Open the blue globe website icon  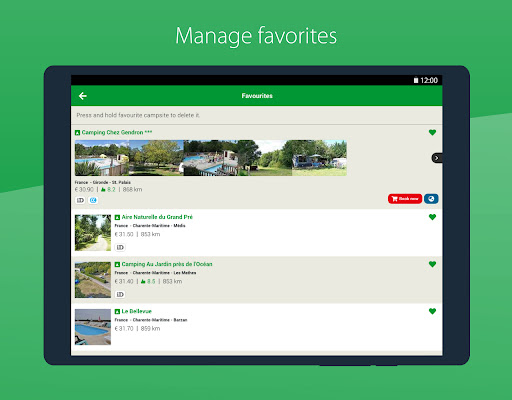tap(431, 199)
